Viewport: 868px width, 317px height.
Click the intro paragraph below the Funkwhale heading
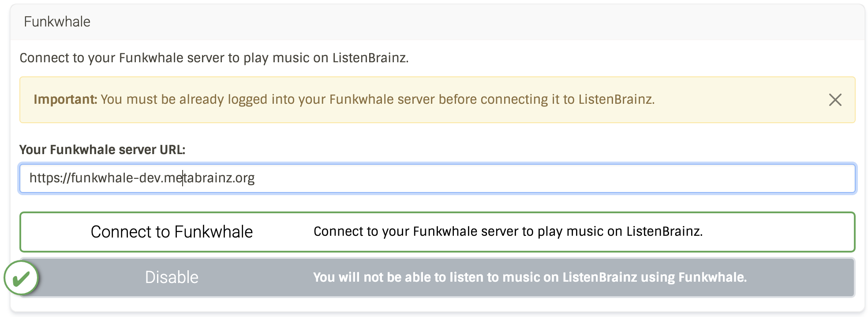(214, 58)
